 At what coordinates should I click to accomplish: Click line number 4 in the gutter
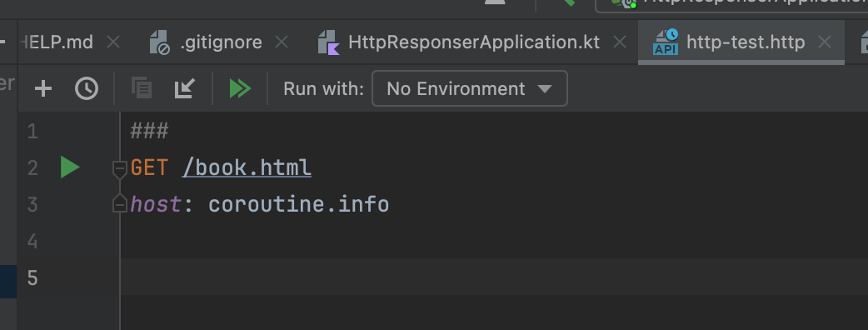(x=32, y=242)
